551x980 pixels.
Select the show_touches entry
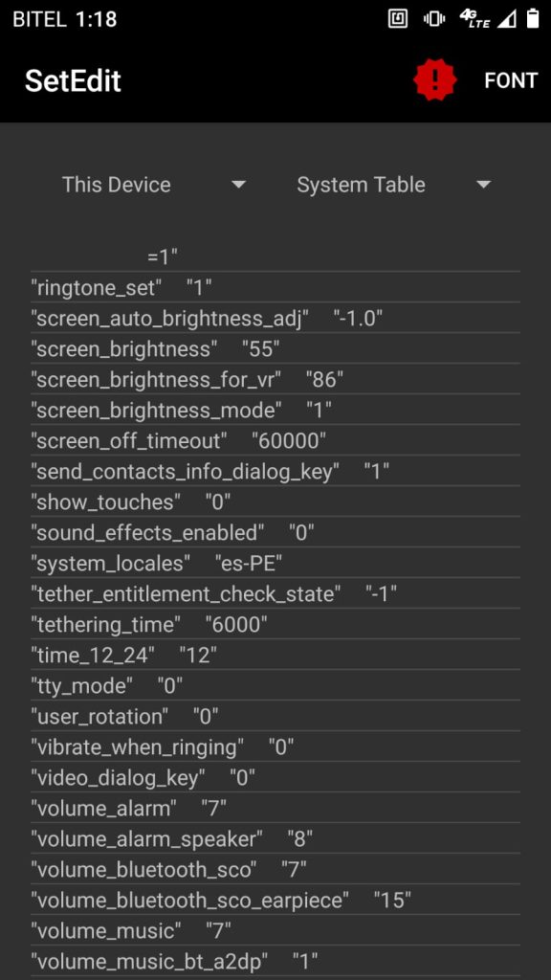pos(275,501)
